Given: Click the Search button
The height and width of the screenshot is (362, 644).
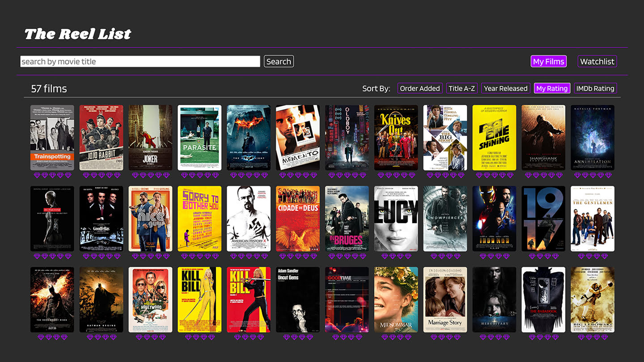Looking at the screenshot, I should click(x=279, y=62).
